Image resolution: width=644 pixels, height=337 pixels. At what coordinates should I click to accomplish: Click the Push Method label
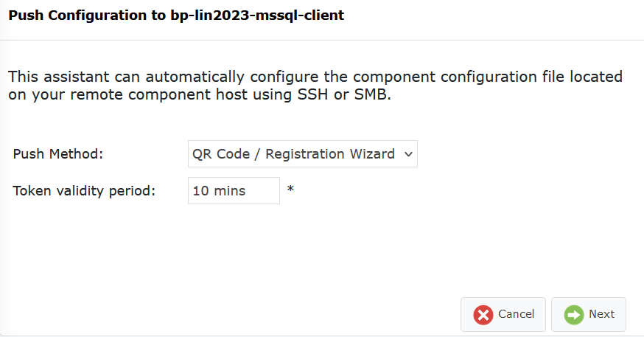point(58,153)
